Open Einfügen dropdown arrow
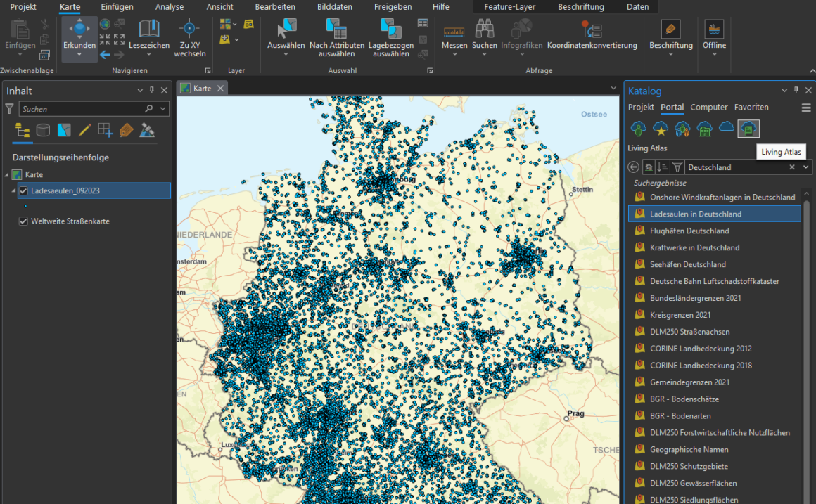 coord(20,54)
